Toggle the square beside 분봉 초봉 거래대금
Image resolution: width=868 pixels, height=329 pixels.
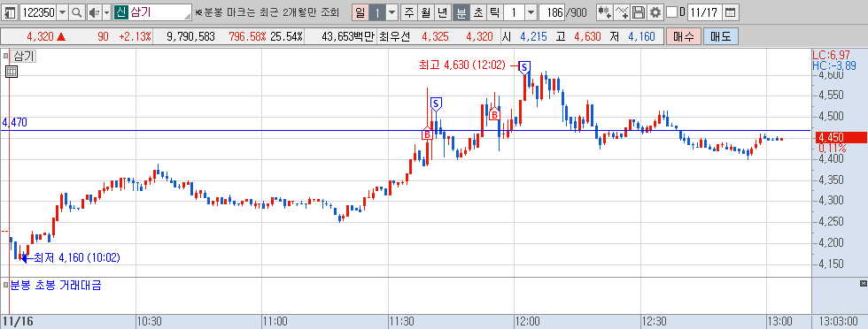coord(6,286)
